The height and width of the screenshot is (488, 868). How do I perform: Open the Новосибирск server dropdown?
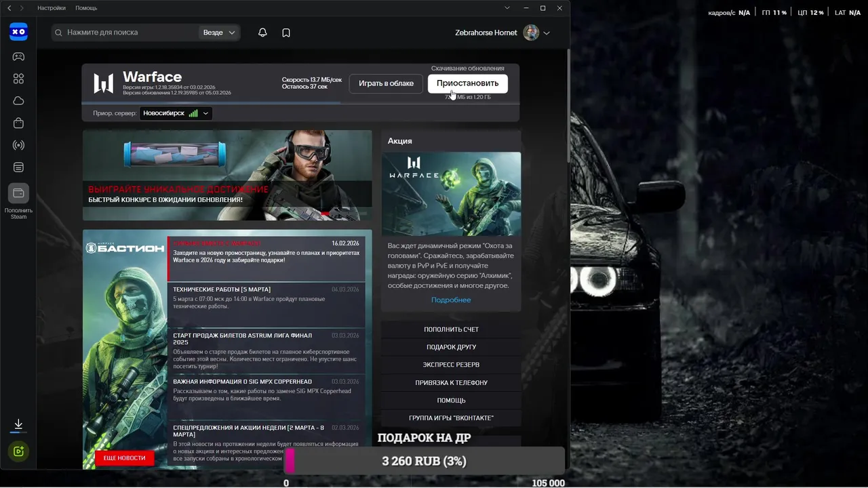tap(176, 113)
